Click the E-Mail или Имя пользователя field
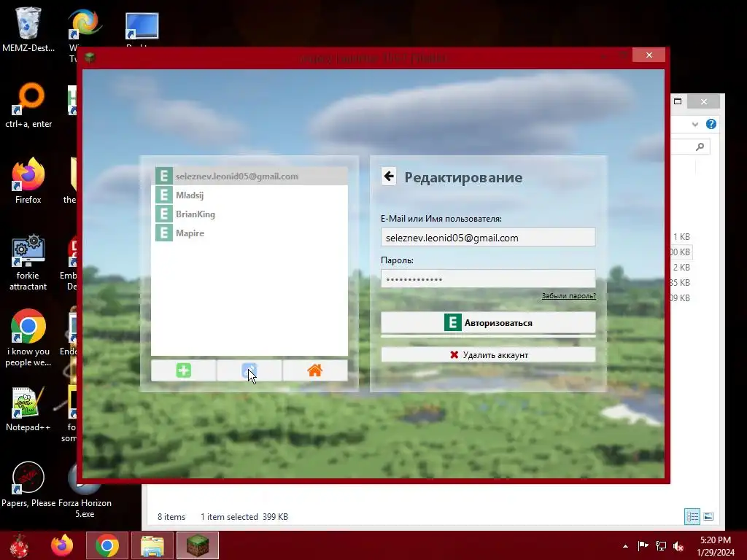747x560 pixels. coord(488,237)
